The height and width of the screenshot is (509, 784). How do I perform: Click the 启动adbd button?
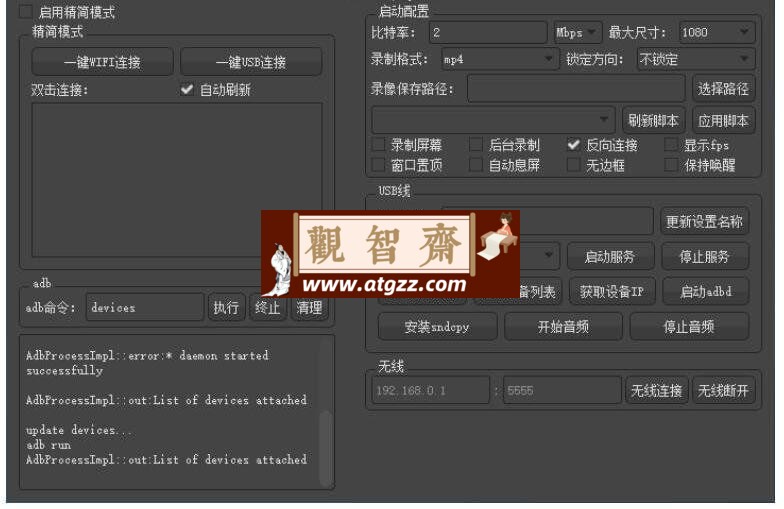(706, 292)
